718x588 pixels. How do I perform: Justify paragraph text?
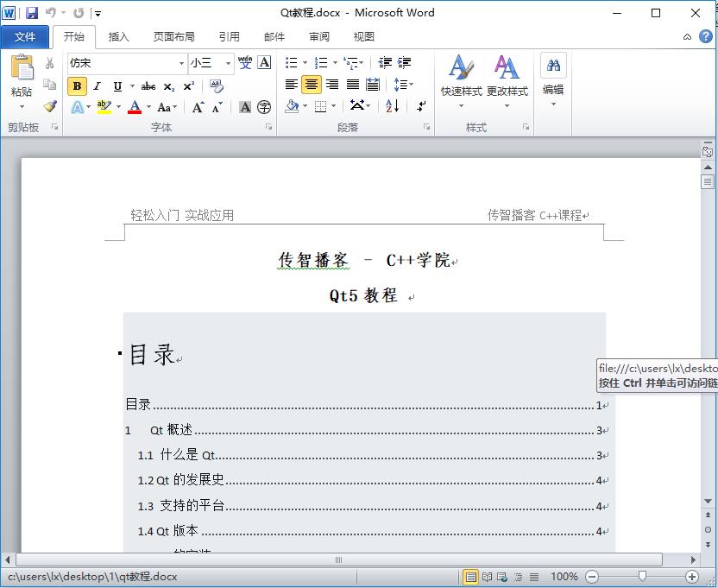tap(353, 85)
